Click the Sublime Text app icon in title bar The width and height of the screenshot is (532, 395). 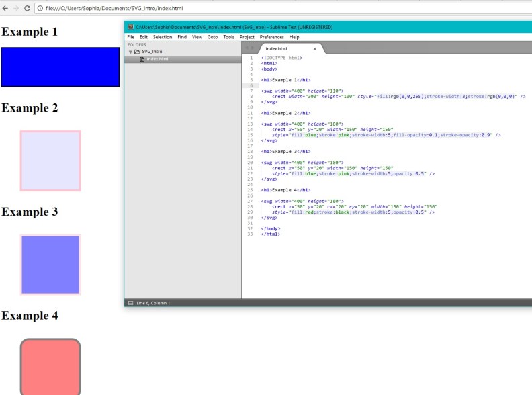coord(130,27)
